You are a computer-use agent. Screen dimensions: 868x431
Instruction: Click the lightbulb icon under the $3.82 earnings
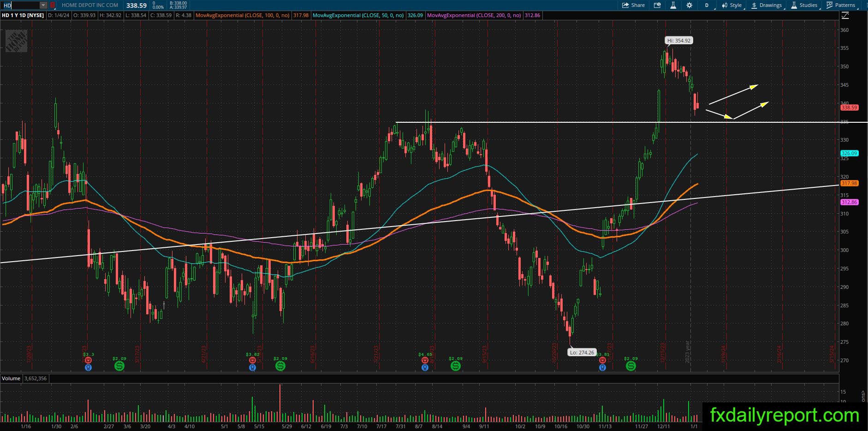coord(252,368)
